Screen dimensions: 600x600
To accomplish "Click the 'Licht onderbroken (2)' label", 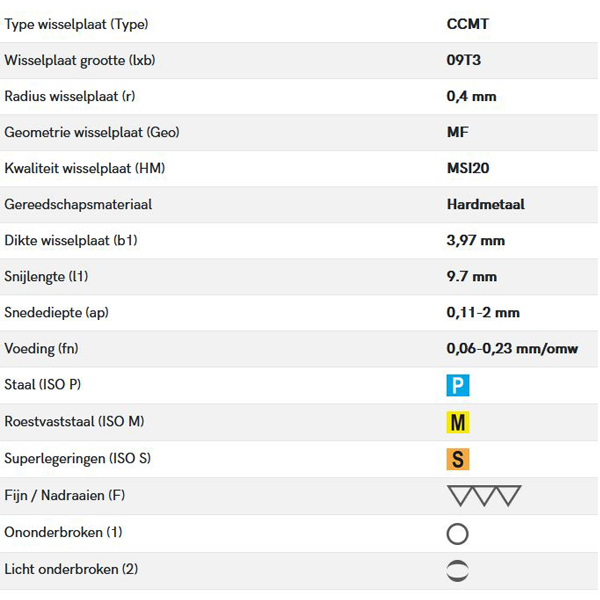I will 71,569.
